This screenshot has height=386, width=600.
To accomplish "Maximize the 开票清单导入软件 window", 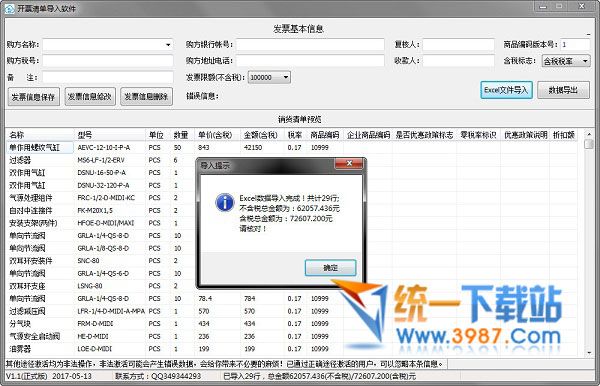I will coord(559,7).
